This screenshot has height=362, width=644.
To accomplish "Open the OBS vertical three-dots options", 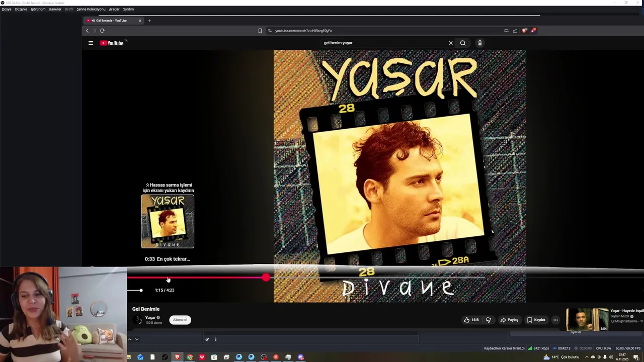I will 216,339.
